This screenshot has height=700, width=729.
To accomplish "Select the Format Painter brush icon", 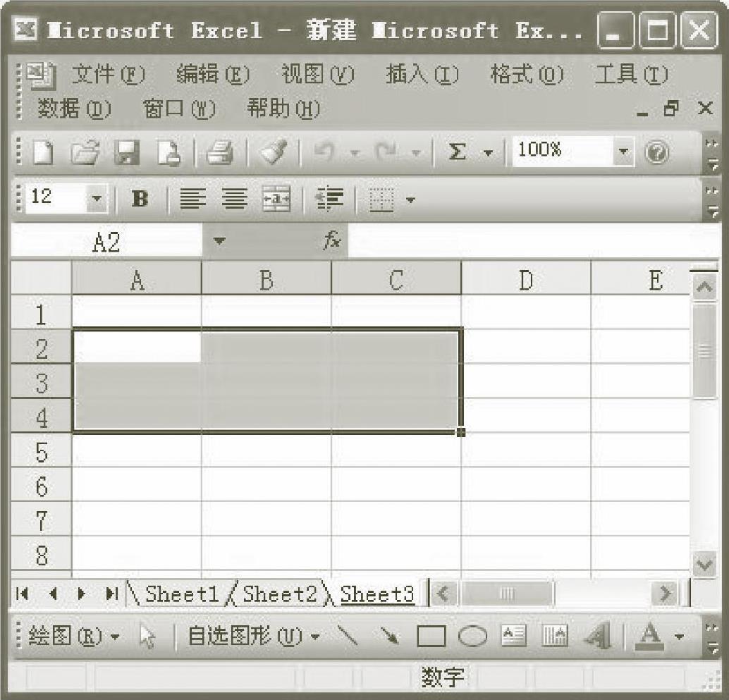I will 273,152.
